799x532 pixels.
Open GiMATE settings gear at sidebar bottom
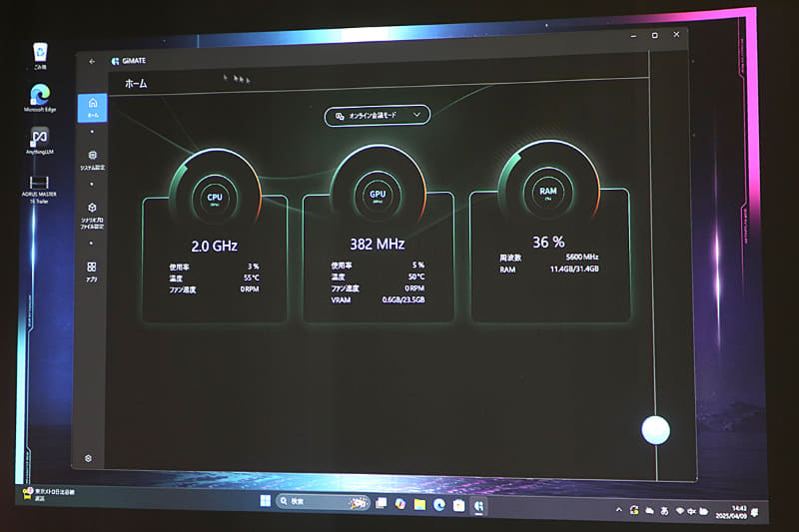(x=88, y=459)
